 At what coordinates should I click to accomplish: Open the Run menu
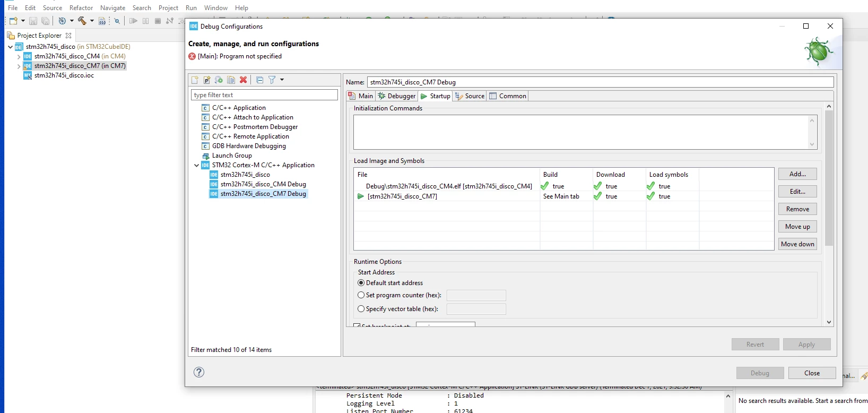pos(191,8)
